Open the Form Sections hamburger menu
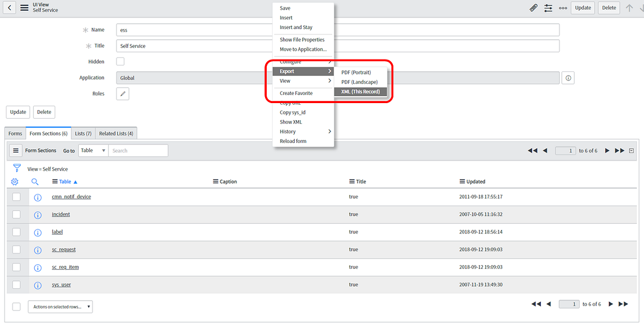Viewport: 644px width, 327px height. click(x=16, y=150)
